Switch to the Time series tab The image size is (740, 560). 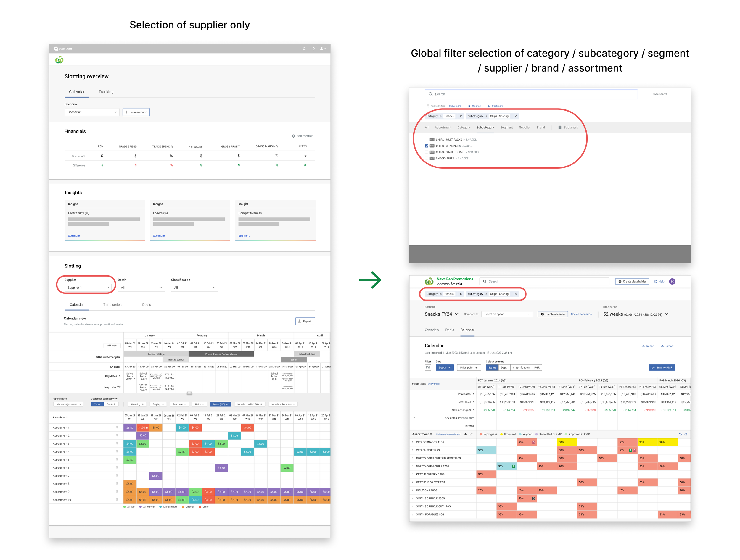tap(112, 305)
